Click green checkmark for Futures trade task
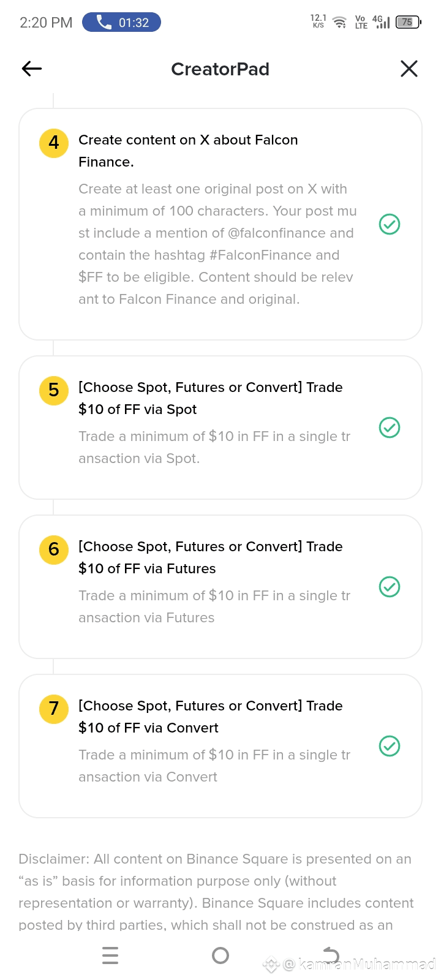 [x=390, y=587]
